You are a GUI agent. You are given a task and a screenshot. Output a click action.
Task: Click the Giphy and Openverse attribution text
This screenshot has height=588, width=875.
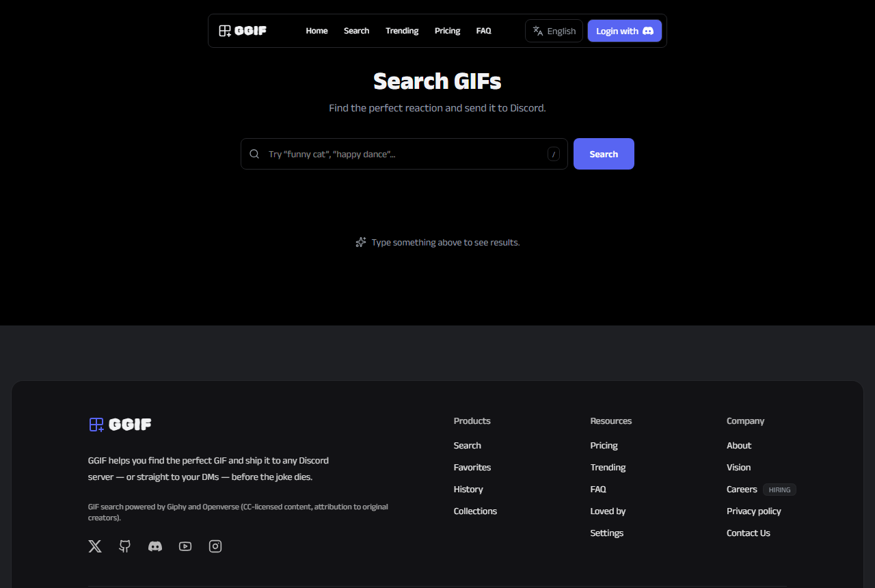point(238,512)
